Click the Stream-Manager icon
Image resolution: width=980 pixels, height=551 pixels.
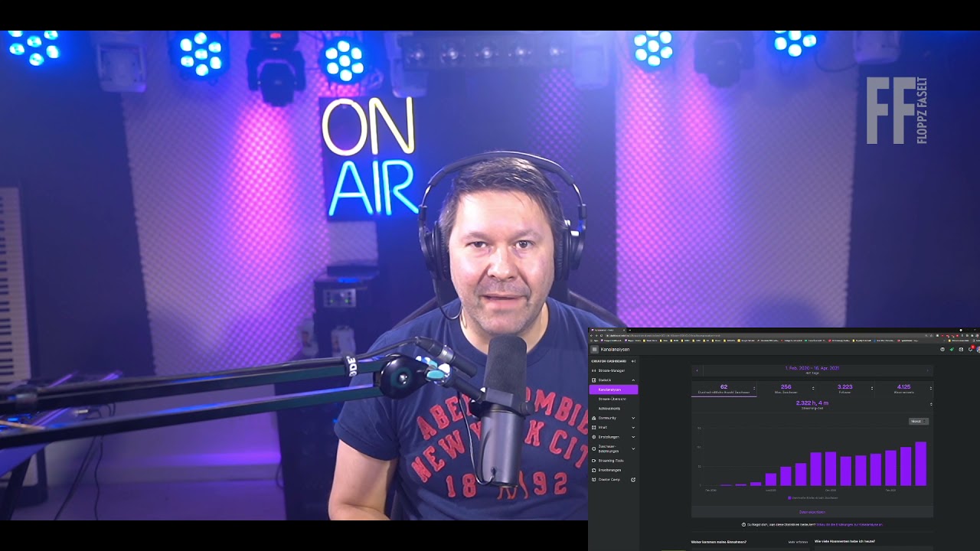[x=593, y=370]
